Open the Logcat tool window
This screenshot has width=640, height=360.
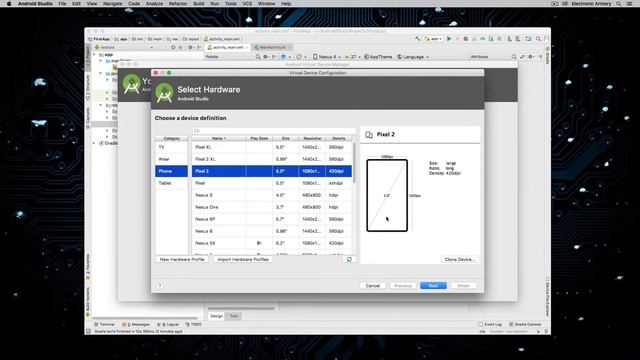(168, 324)
